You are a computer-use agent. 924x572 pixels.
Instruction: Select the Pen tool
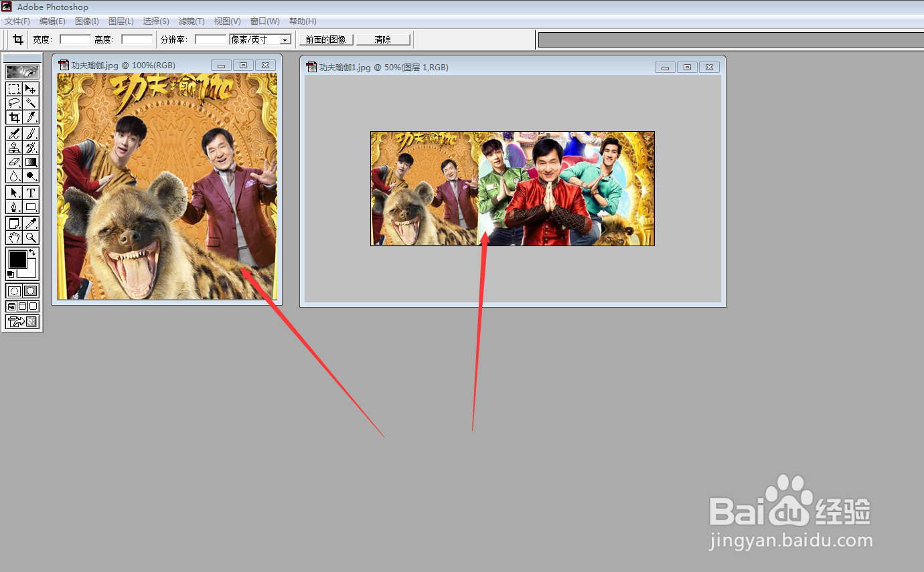click(14, 207)
